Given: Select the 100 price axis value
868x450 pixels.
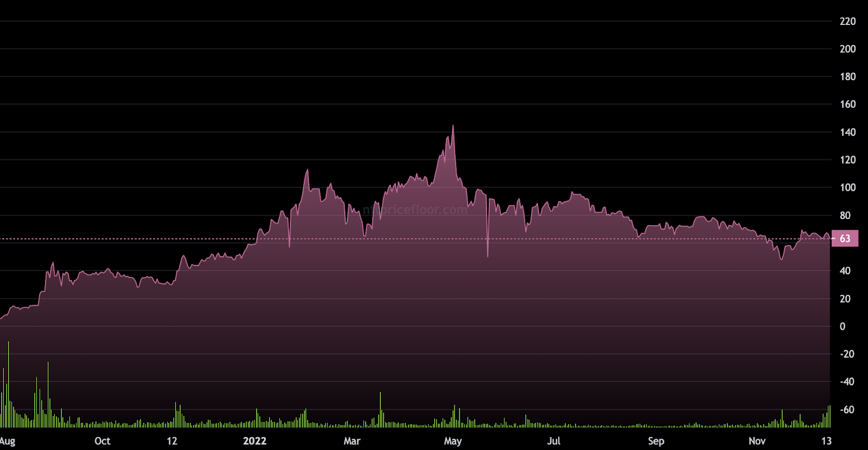Looking at the screenshot, I should 847,188.
